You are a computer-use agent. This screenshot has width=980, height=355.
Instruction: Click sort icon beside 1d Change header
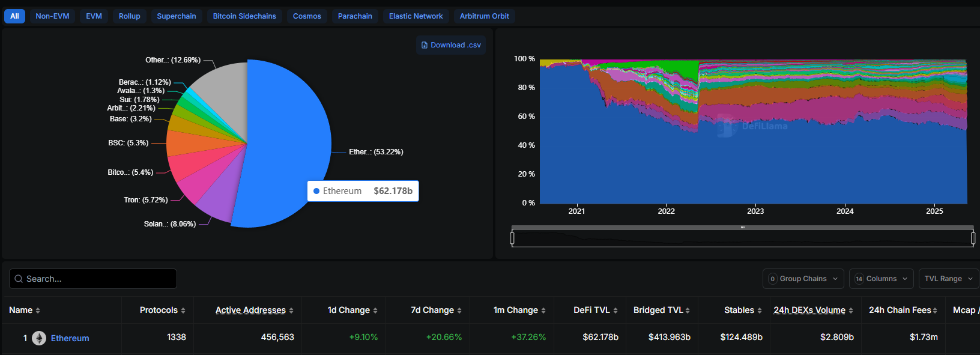[x=375, y=311]
